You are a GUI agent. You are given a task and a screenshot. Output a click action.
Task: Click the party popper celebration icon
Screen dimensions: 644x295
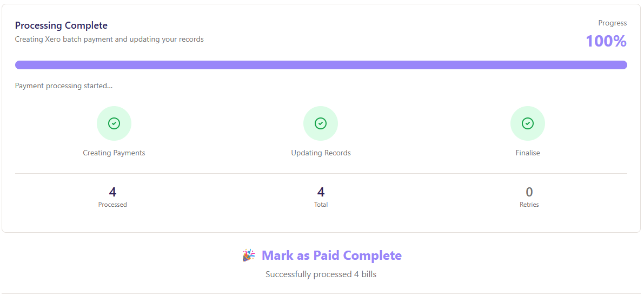point(249,255)
